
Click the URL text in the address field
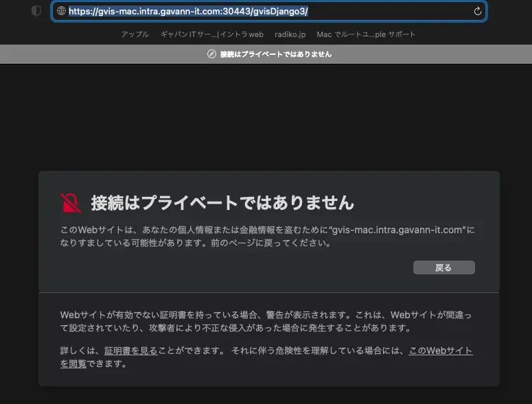pos(188,11)
